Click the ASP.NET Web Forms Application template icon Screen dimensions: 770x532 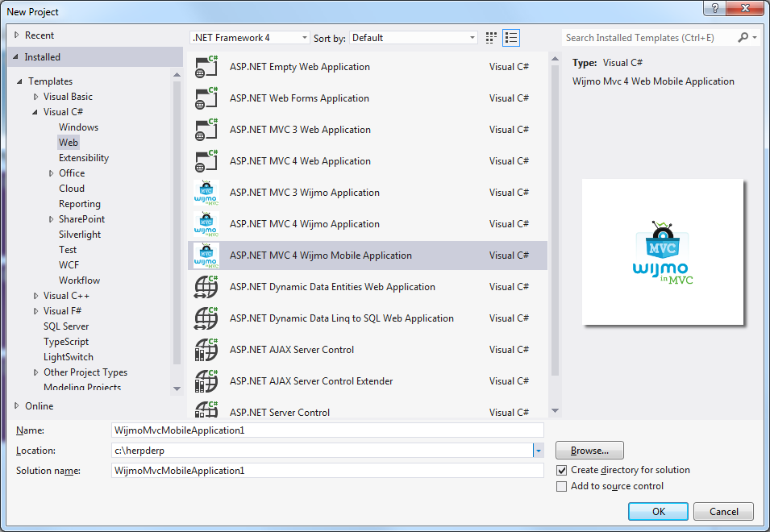(206, 98)
